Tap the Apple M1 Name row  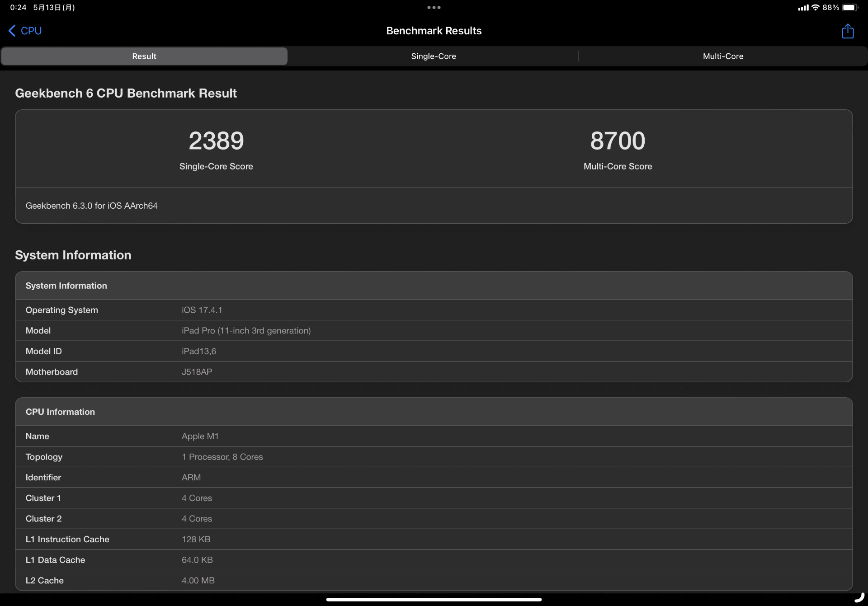434,436
